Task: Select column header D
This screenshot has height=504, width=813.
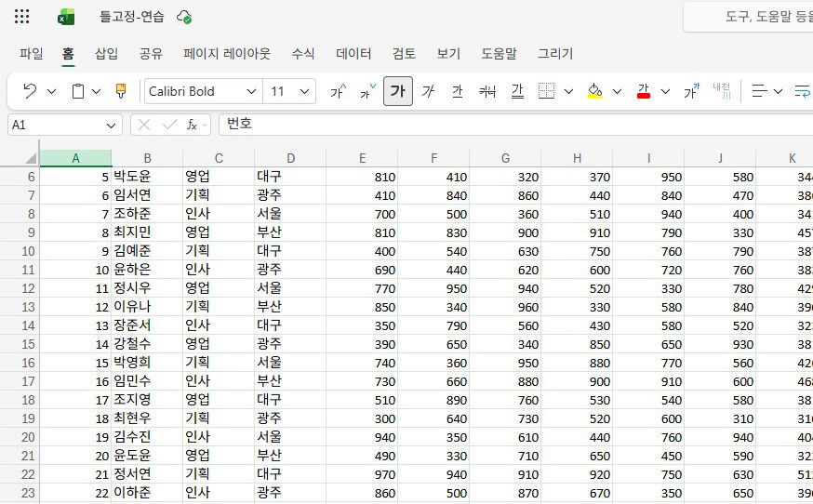Action: point(290,158)
